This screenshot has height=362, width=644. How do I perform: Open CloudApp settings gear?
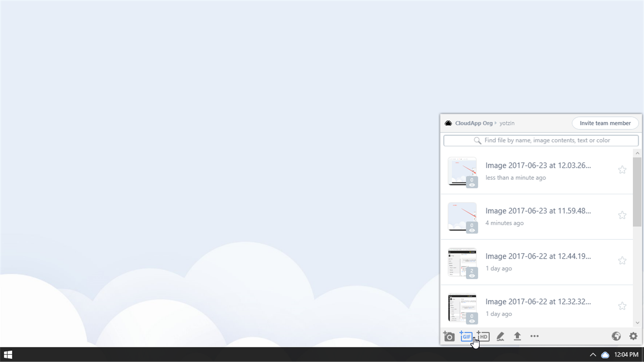coord(633,336)
